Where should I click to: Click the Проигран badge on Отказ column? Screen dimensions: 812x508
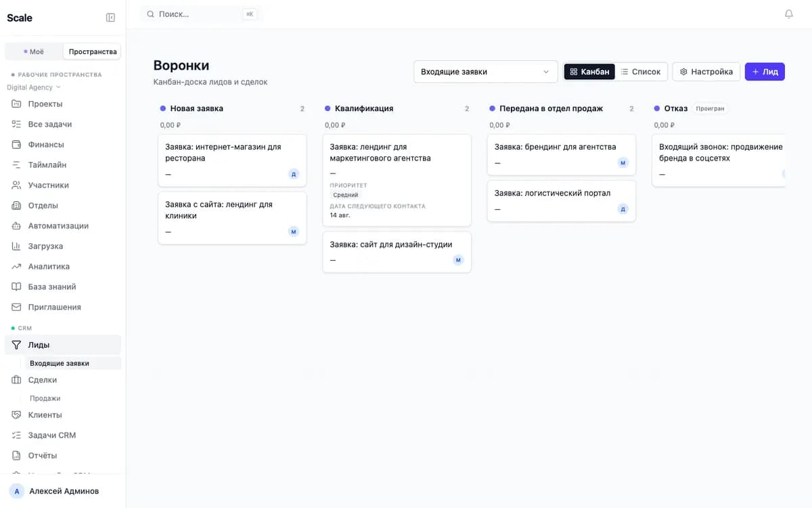coord(710,108)
